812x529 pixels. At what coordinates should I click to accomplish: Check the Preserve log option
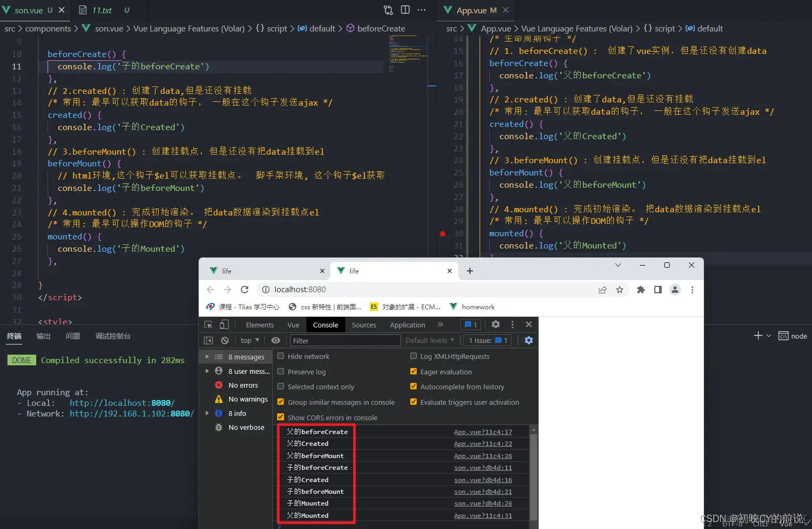click(x=281, y=371)
